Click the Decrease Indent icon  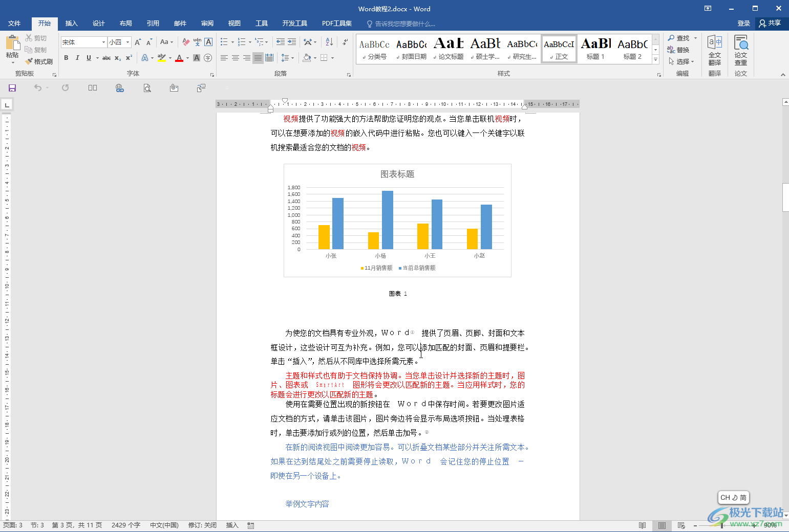pos(280,42)
